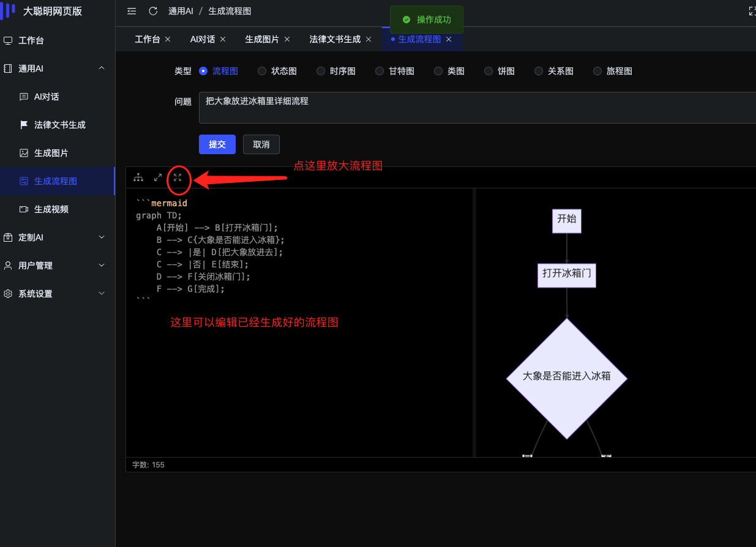
Task: Select the 类图 radio option
Action: pos(438,71)
